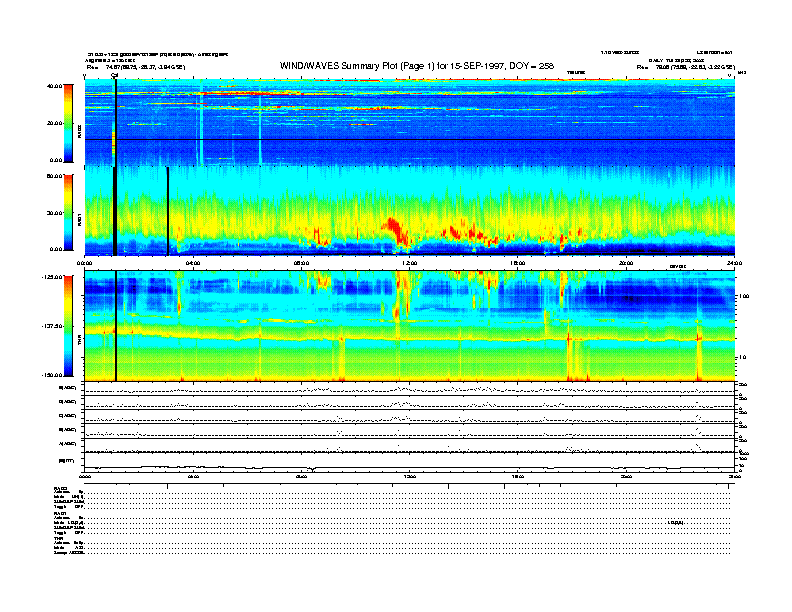Select the -125.00 tick on TNR color scale
This screenshot has height=612, width=792.
pyautogui.click(x=52, y=277)
